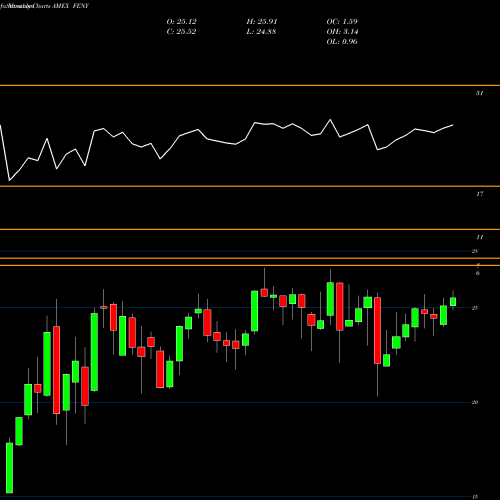Click the close price C: 25.52 readout
The height and width of the screenshot is (500, 500).
click(181, 32)
